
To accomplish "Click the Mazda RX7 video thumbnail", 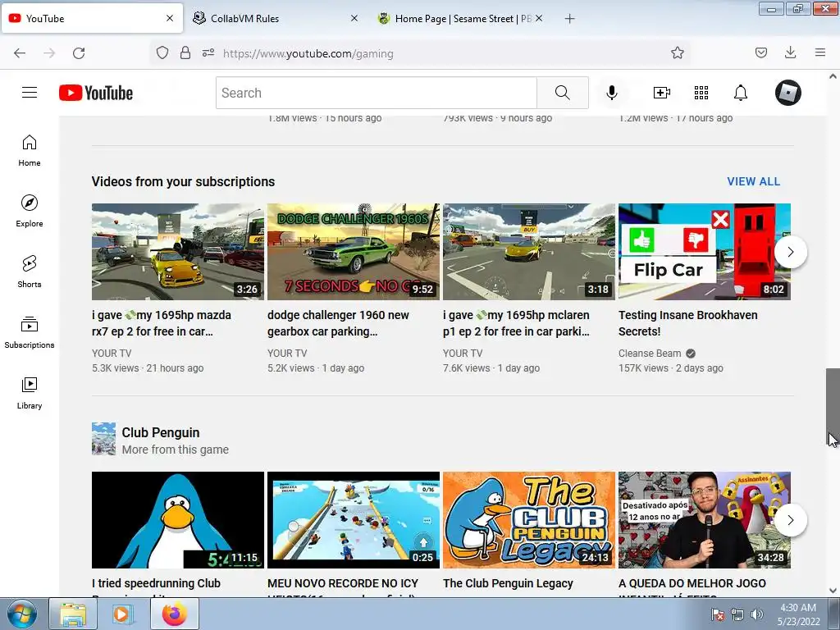I will coord(178,252).
